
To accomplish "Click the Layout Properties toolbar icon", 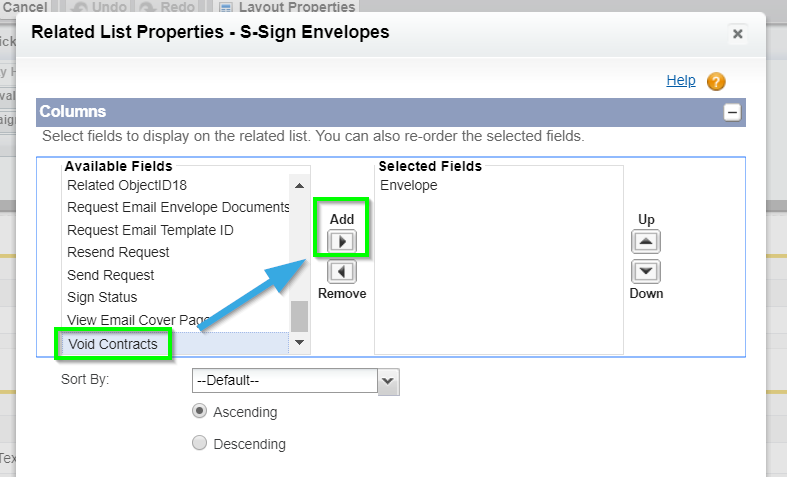I will click(226, 7).
